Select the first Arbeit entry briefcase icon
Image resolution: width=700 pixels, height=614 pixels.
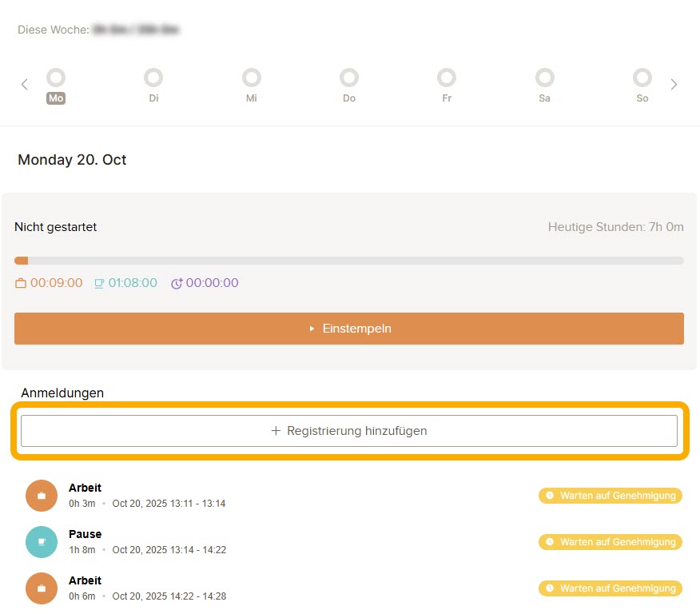tap(42, 496)
